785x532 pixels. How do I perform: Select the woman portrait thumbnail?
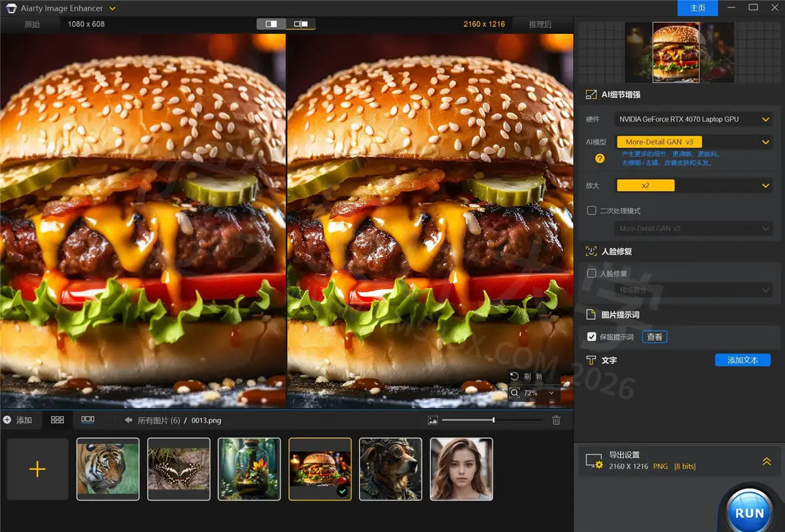click(x=461, y=469)
